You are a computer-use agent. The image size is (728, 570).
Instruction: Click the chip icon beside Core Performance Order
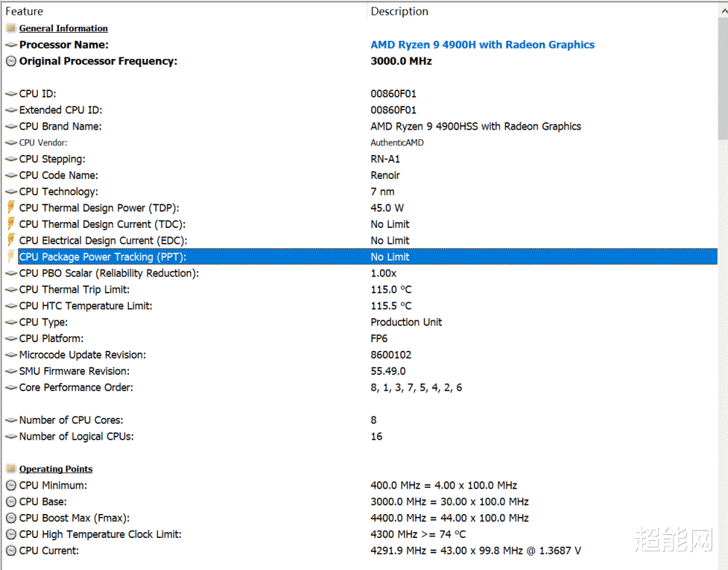11,387
